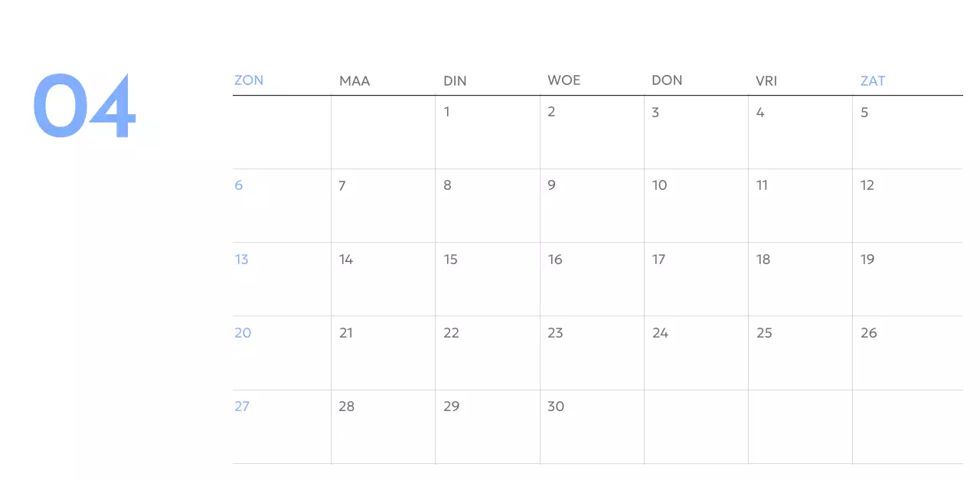Pick date 10 on the calendar
Screen dimensions: 980x480
(659, 185)
